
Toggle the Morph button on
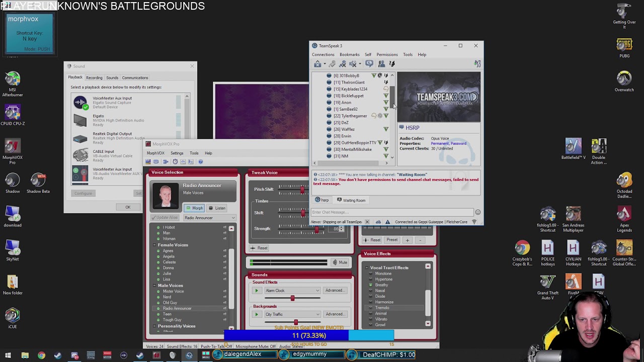coord(194,208)
